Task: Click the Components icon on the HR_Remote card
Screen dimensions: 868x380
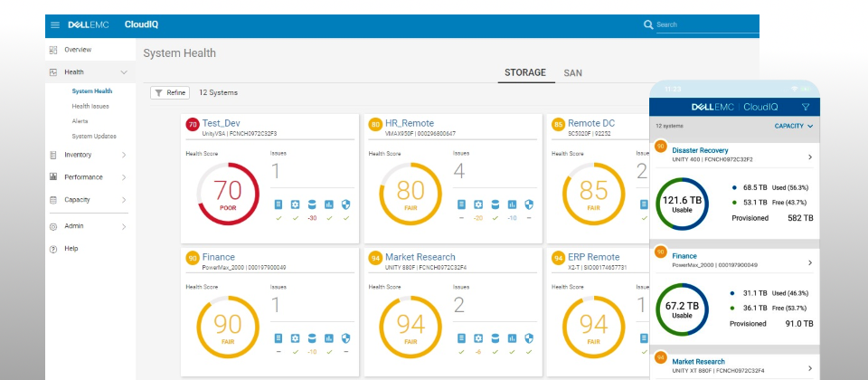Action: pyautogui.click(x=461, y=204)
